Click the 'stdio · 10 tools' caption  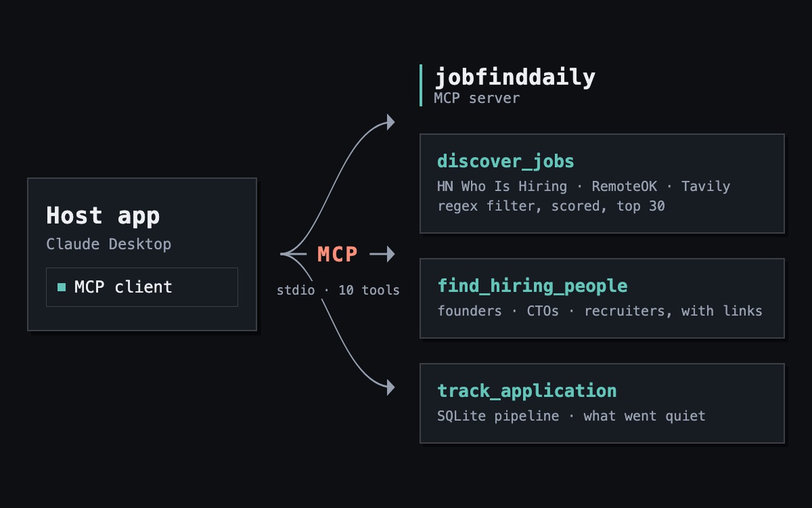pyautogui.click(x=338, y=290)
